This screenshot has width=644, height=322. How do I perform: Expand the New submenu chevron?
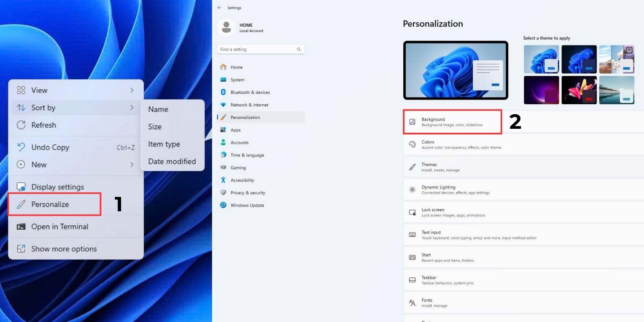point(132,164)
